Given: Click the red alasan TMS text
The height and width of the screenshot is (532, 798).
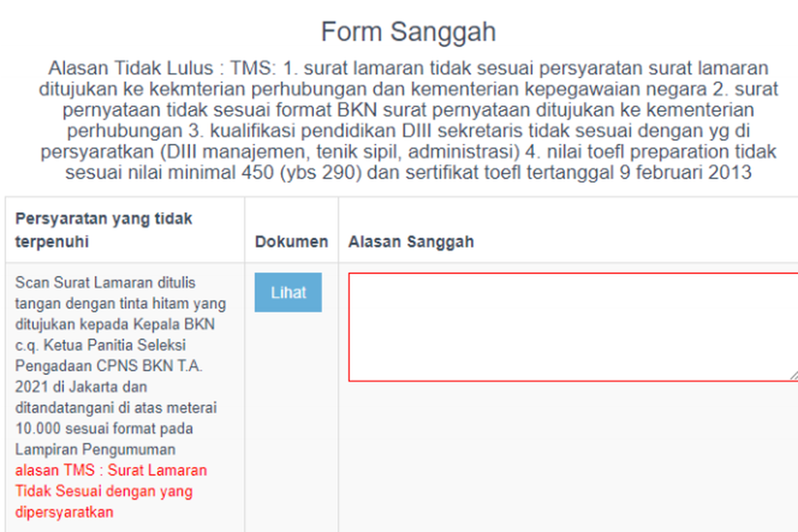Looking at the screenshot, I should [111, 470].
